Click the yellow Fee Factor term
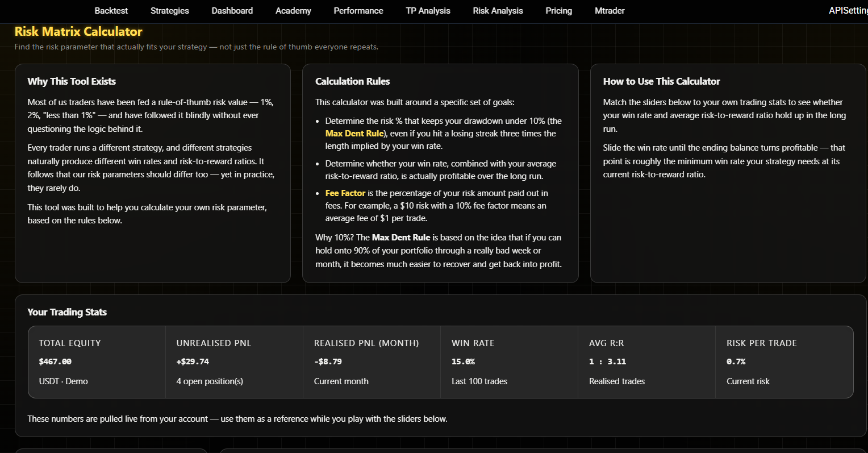The width and height of the screenshot is (868, 453). [345, 193]
